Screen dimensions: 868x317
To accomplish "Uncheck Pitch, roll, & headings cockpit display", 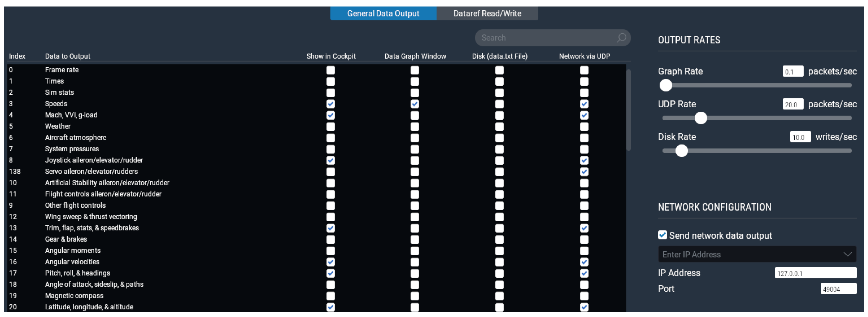I will (x=331, y=273).
